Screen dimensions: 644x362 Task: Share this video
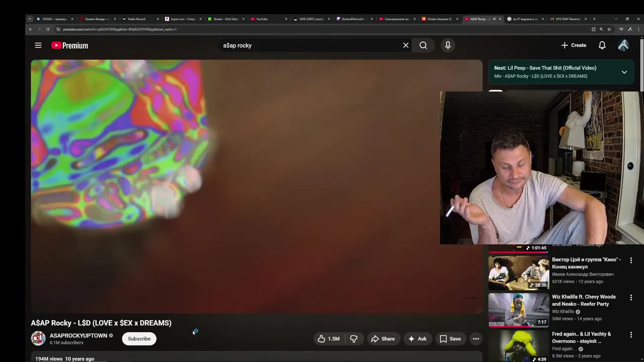tap(383, 339)
